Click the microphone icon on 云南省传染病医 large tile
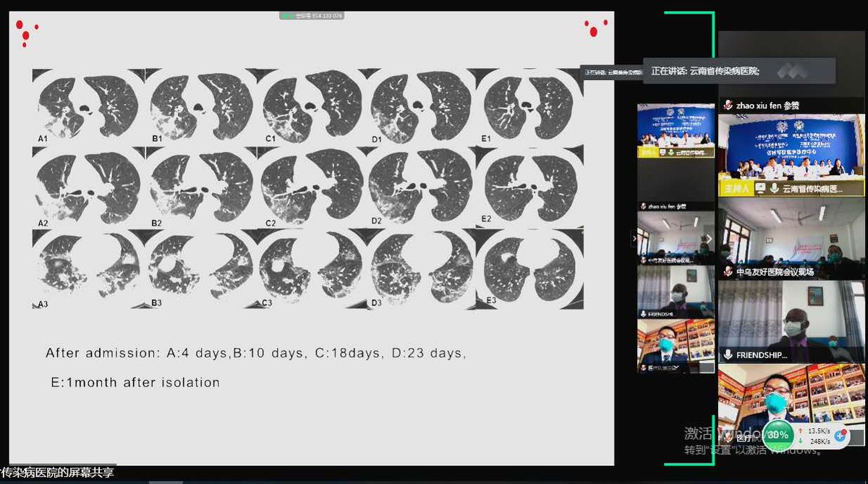 point(775,188)
